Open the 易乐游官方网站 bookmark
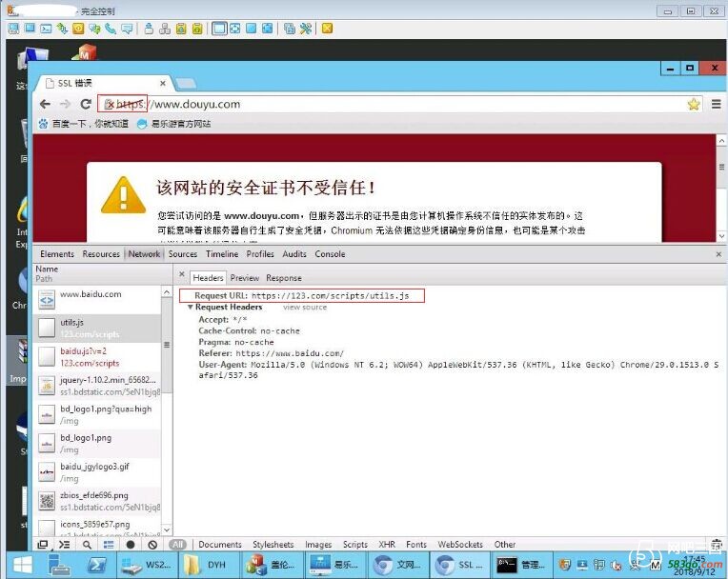 174,124
